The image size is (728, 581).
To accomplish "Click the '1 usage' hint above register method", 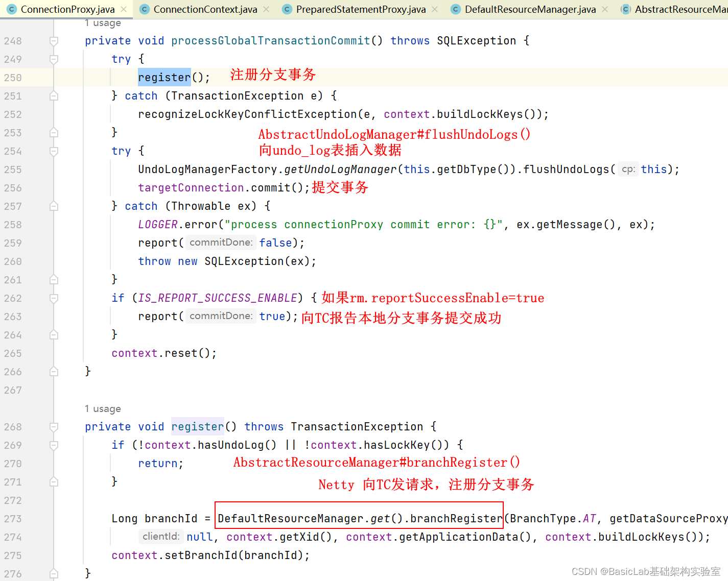I will coord(103,409).
